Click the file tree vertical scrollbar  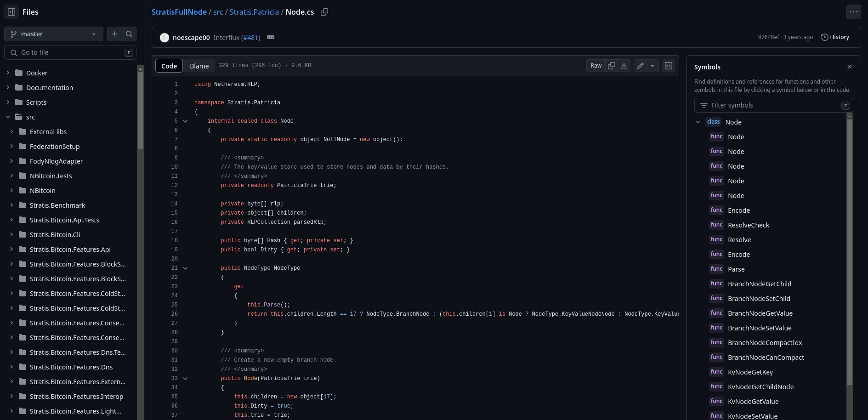140,110
